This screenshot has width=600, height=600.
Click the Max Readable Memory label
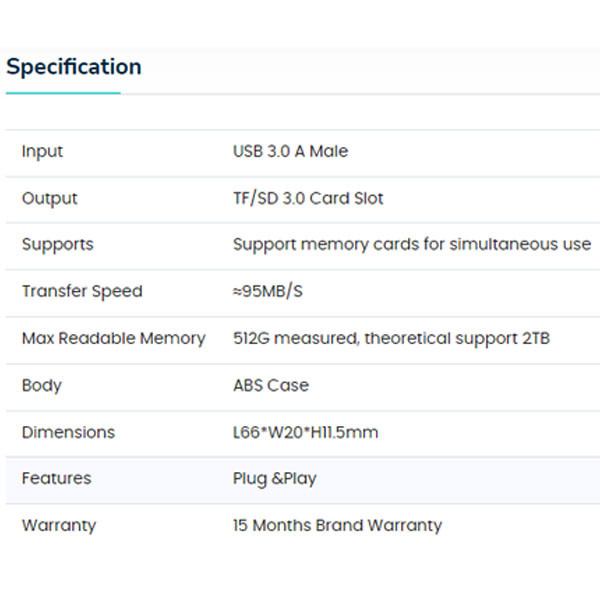tap(113, 338)
